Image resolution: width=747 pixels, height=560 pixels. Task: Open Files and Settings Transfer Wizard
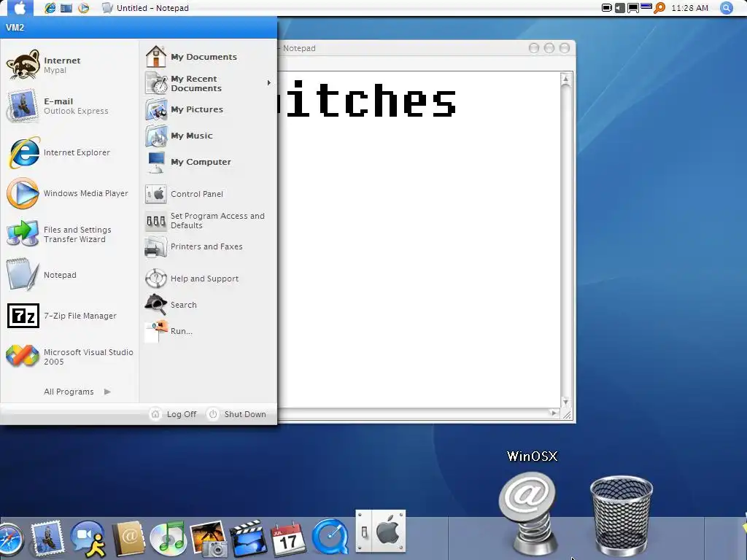(x=69, y=234)
